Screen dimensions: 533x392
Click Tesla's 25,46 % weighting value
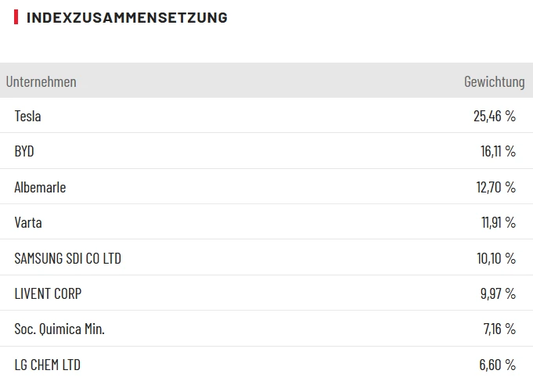495,117
